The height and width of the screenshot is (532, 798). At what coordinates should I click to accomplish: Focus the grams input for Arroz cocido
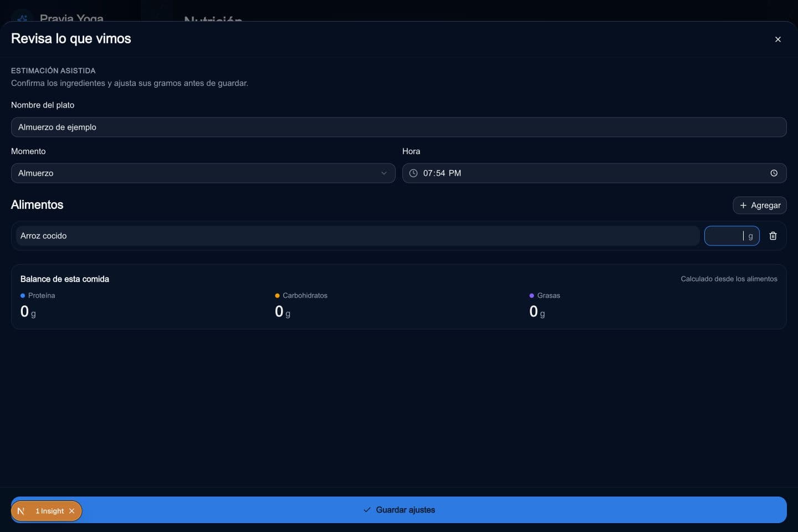tap(731, 236)
